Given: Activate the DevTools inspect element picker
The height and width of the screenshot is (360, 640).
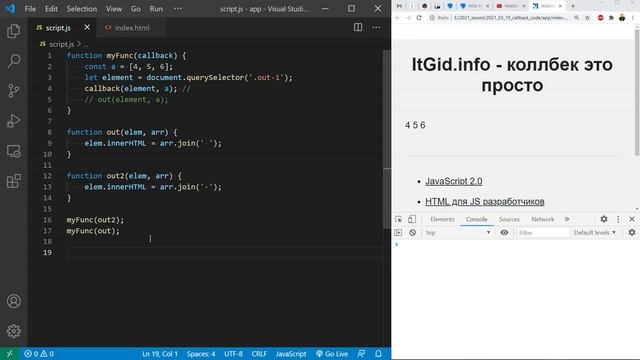Looking at the screenshot, I should (x=398, y=219).
